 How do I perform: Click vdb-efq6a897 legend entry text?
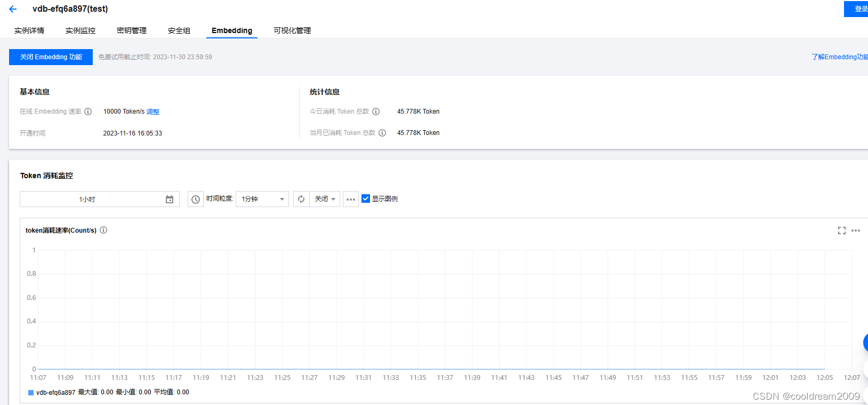coord(56,393)
